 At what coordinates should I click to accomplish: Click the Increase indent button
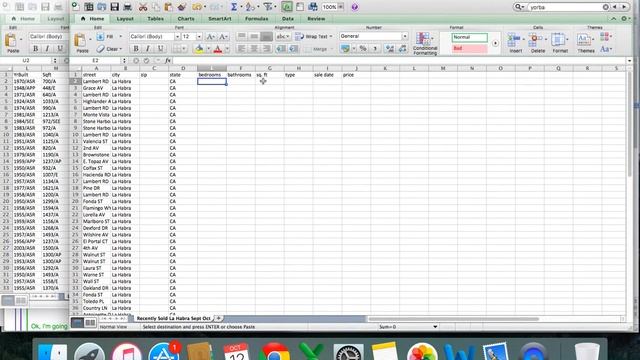(293, 49)
